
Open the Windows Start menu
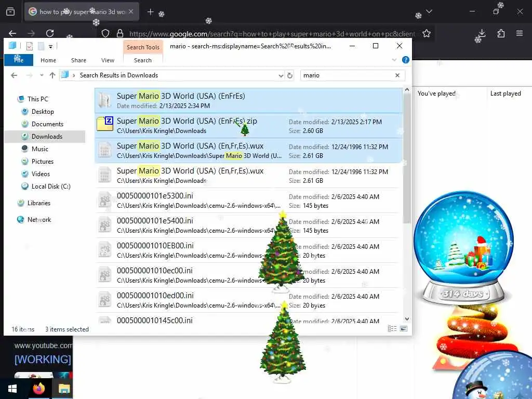click(x=12, y=389)
